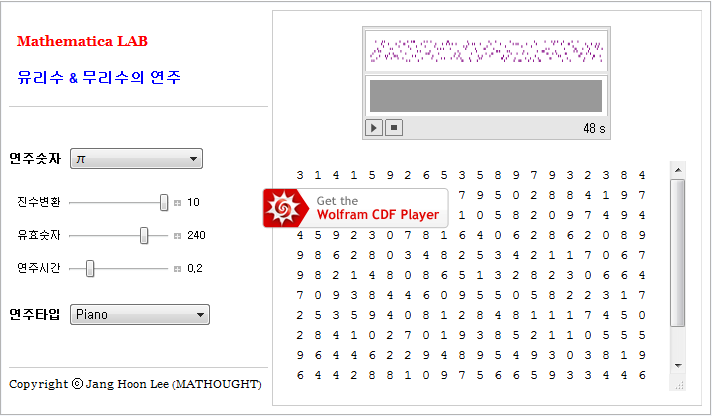Click the gray waveform panel

pos(486,96)
